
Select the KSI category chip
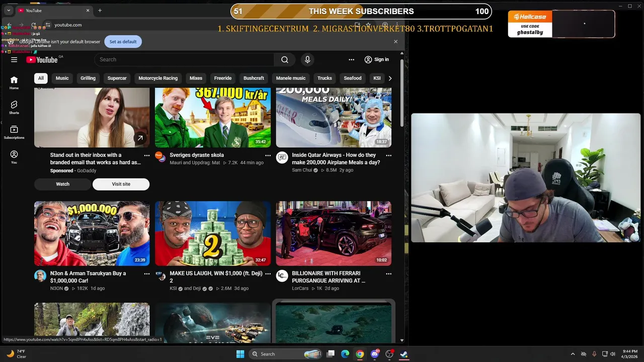[377, 78]
